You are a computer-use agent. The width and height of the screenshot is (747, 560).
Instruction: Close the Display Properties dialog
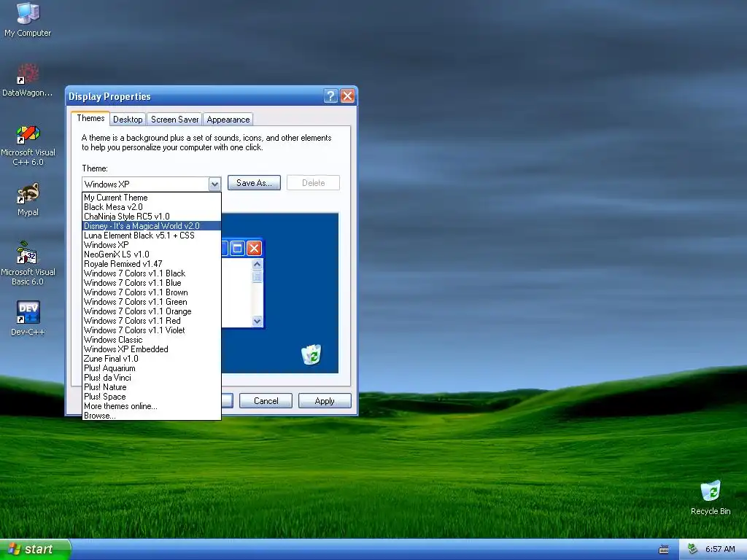[348, 96]
